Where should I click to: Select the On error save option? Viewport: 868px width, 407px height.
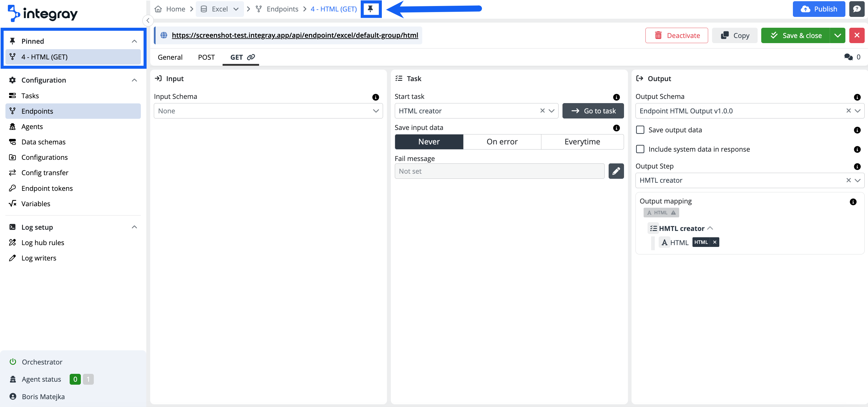point(502,142)
